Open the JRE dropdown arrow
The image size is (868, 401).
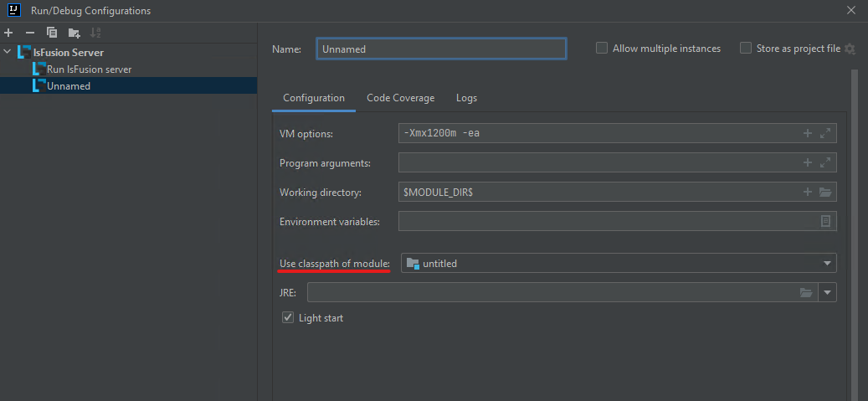click(x=828, y=292)
